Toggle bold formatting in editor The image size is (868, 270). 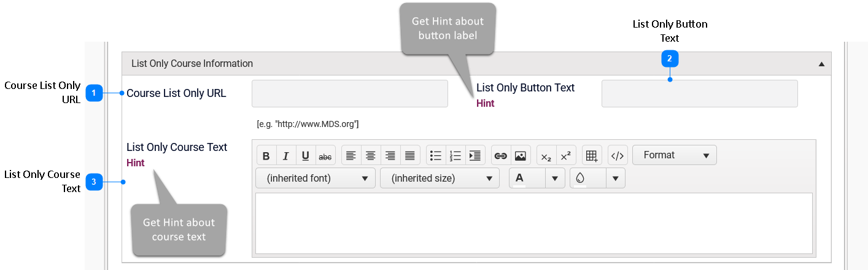click(x=266, y=156)
